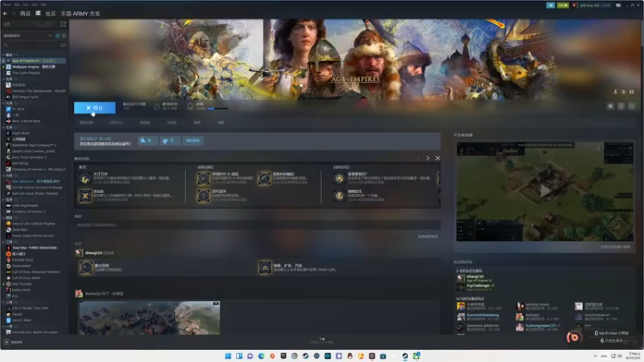The width and height of the screenshot is (644, 362).
Task: Toggle ready-to-play filter icon in sidebar
Action: click(64, 35)
